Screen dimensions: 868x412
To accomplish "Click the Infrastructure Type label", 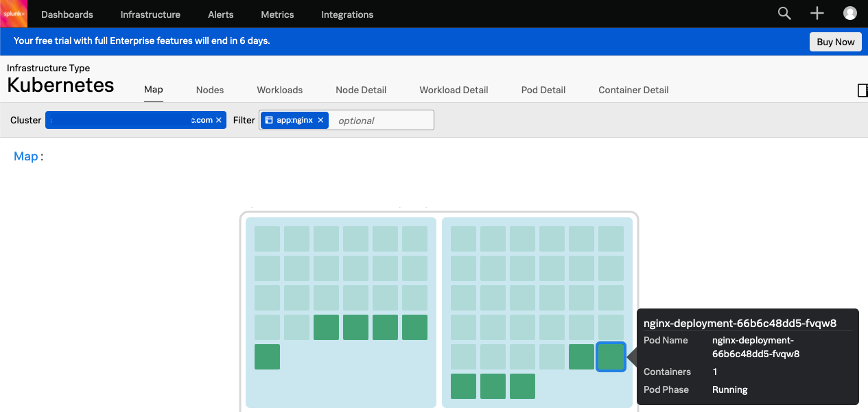I will click(49, 68).
